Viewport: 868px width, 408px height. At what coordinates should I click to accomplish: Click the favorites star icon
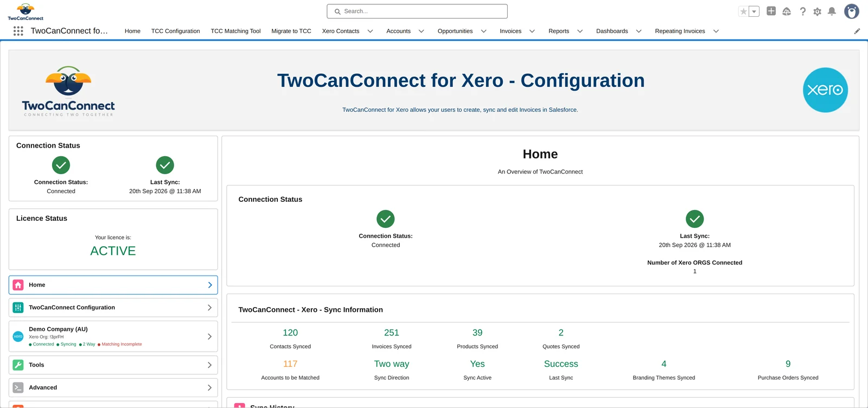pos(744,11)
